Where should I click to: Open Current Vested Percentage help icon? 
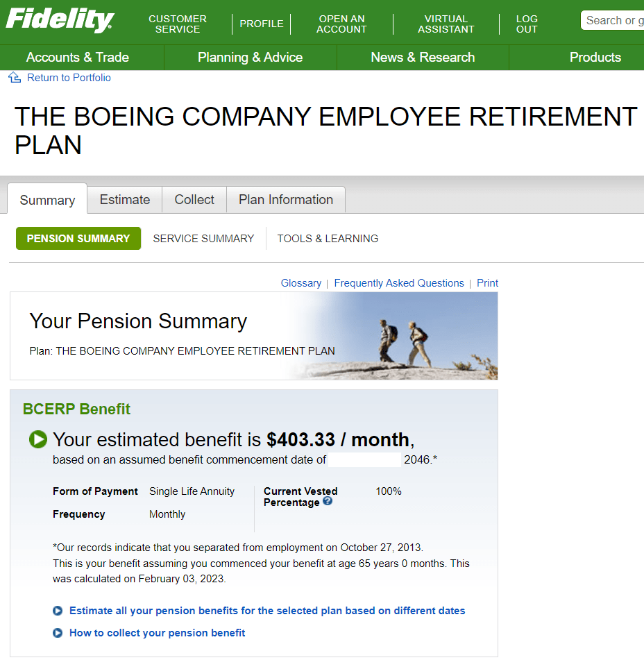(x=328, y=501)
